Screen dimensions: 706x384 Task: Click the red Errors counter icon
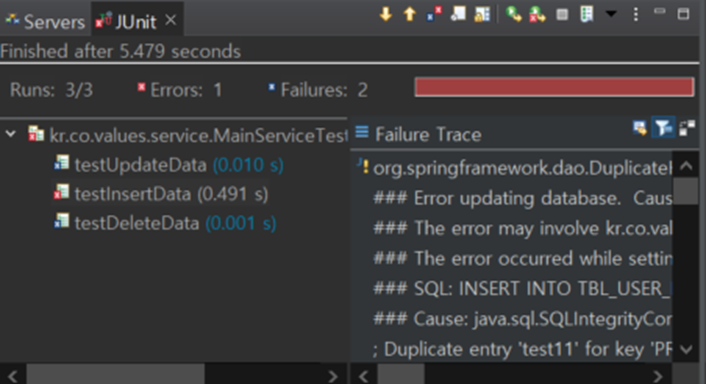pos(141,87)
